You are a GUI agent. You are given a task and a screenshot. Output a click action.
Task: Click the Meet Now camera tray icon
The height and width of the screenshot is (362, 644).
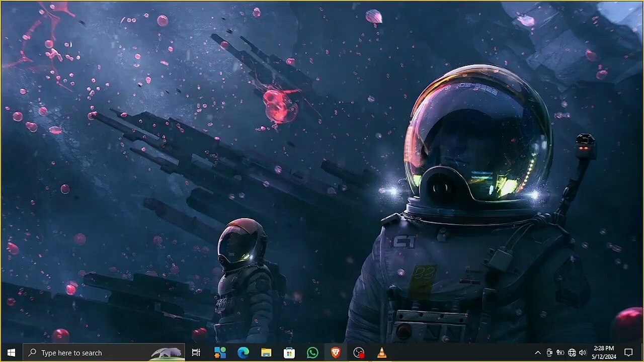[x=549, y=352]
